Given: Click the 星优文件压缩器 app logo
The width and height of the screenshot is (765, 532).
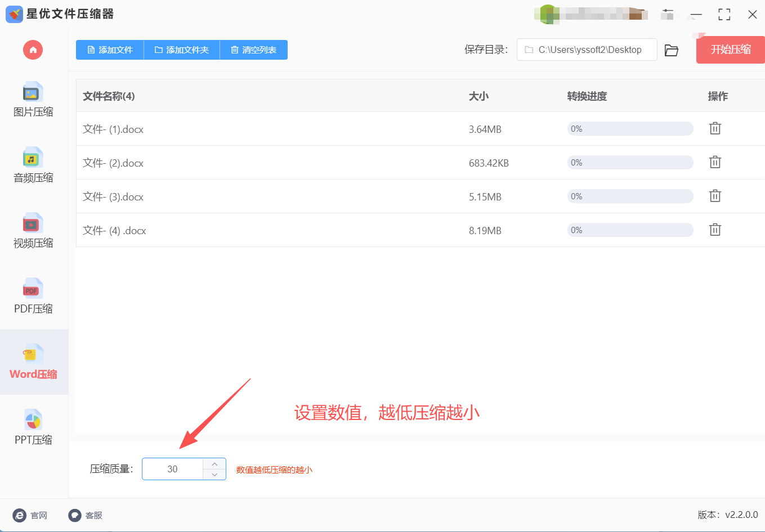Looking at the screenshot, I should click(x=14, y=14).
